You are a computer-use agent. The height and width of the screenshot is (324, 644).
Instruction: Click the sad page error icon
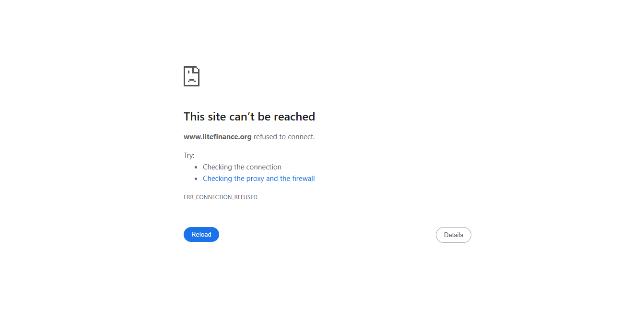pos(191,76)
